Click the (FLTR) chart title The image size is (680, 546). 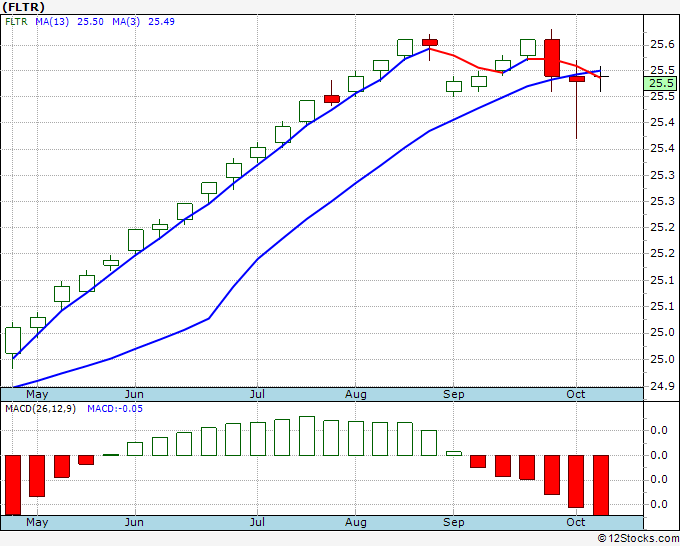[24, 7]
